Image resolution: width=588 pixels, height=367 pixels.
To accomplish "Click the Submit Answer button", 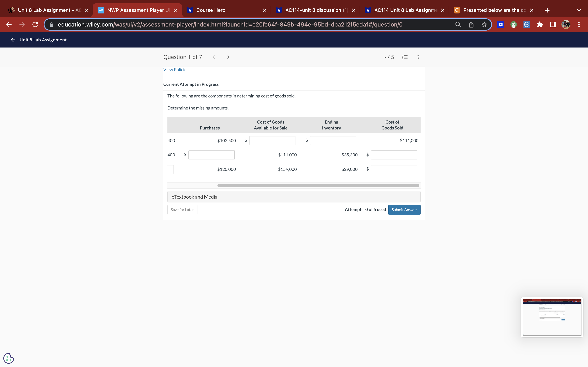I will pos(404,210).
